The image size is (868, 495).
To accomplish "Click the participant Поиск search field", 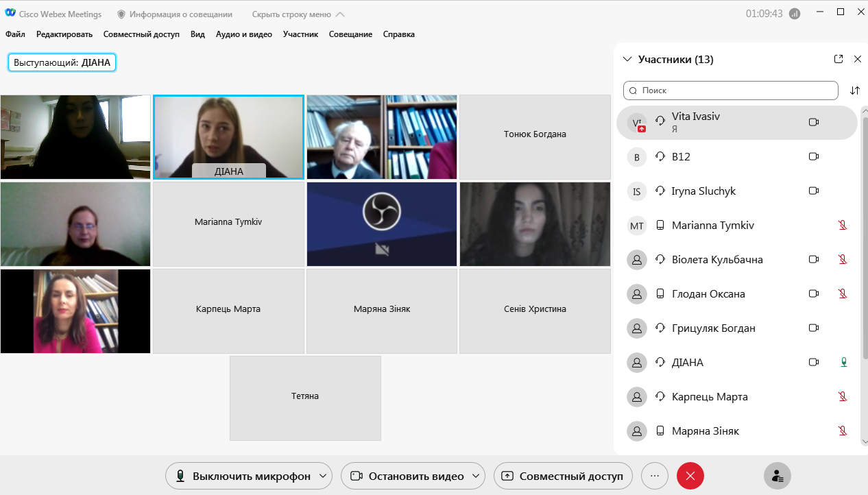I will click(730, 90).
